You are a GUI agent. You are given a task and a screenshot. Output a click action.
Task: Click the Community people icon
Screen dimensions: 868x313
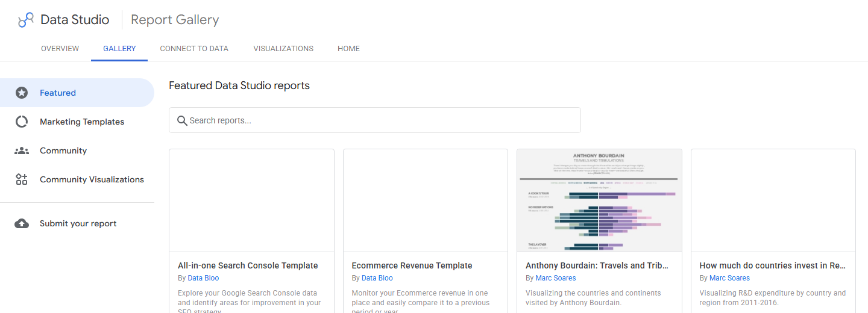22,150
